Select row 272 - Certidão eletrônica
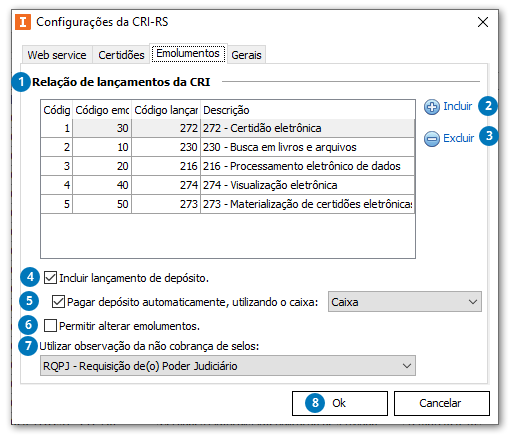Viewport: 514px width, 438px height. [x=228, y=128]
